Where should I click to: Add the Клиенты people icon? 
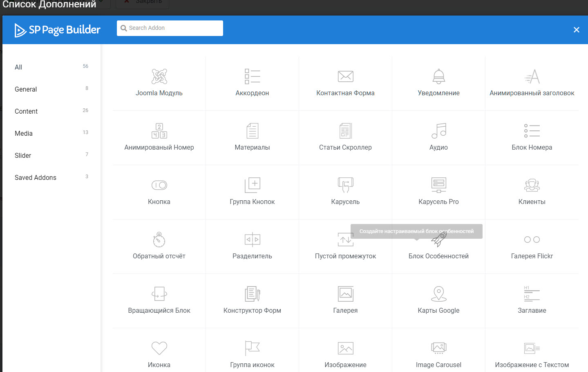pos(532,185)
